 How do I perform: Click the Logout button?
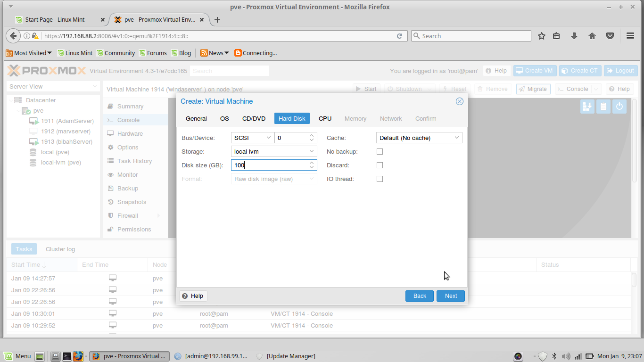pos(620,71)
